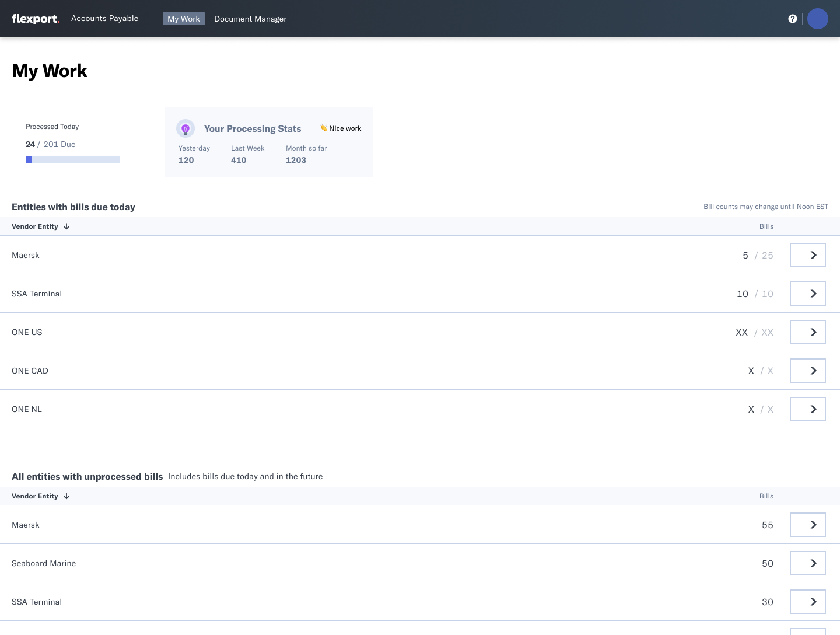Select the ONE CAD entity row

pyautogui.click(x=420, y=371)
